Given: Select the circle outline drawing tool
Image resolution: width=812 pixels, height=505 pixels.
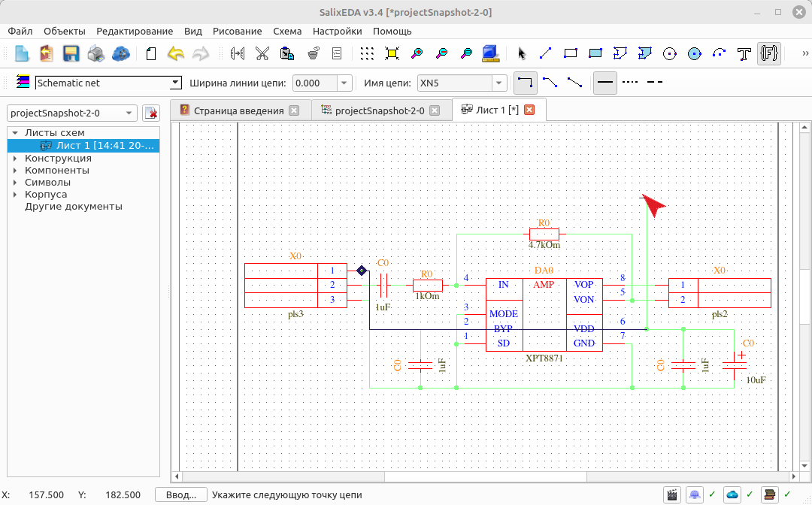Looking at the screenshot, I should click(670, 53).
